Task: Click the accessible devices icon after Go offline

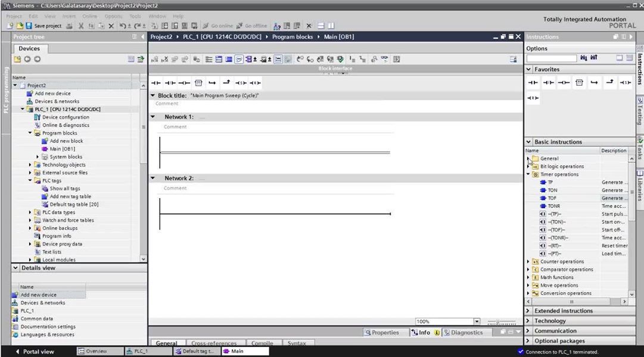Action: point(277,26)
